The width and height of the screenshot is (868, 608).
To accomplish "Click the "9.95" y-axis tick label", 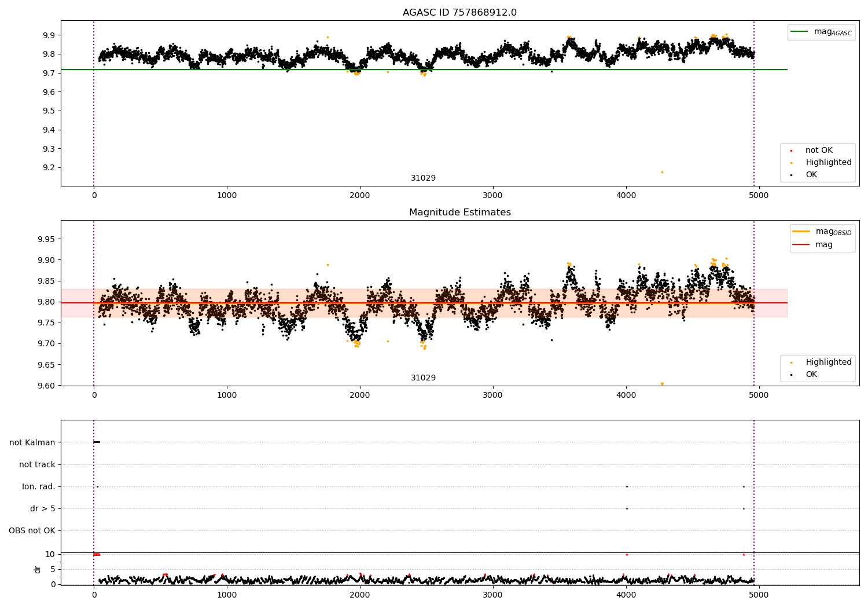I will tap(46, 240).
